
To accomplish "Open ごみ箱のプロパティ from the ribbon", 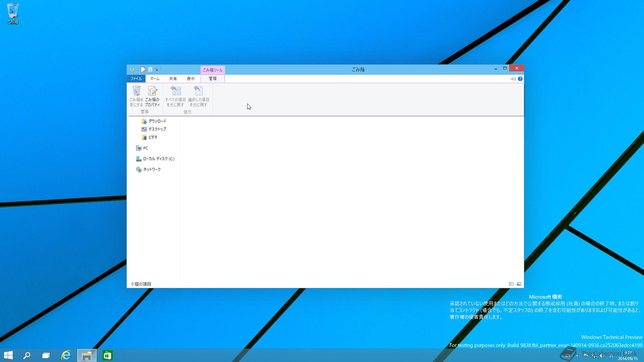I will tap(152, 96).
